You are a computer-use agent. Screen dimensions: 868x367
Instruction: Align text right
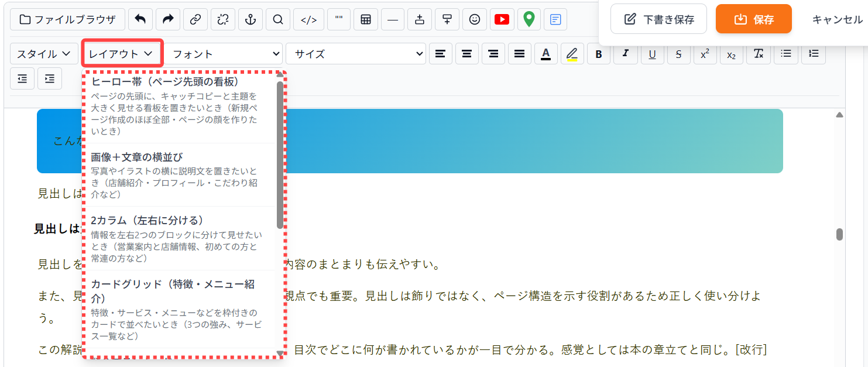coord(493,54)
